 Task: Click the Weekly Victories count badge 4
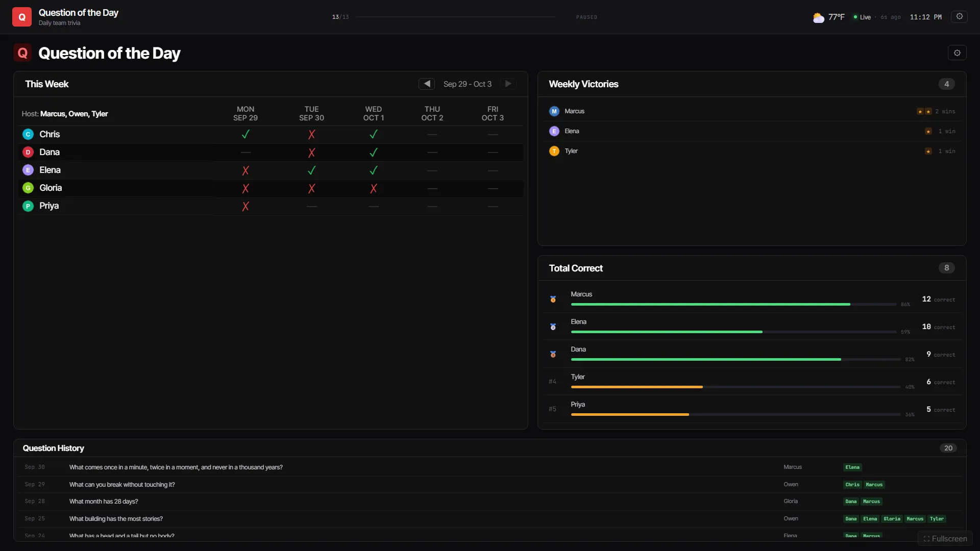[946, 84]
